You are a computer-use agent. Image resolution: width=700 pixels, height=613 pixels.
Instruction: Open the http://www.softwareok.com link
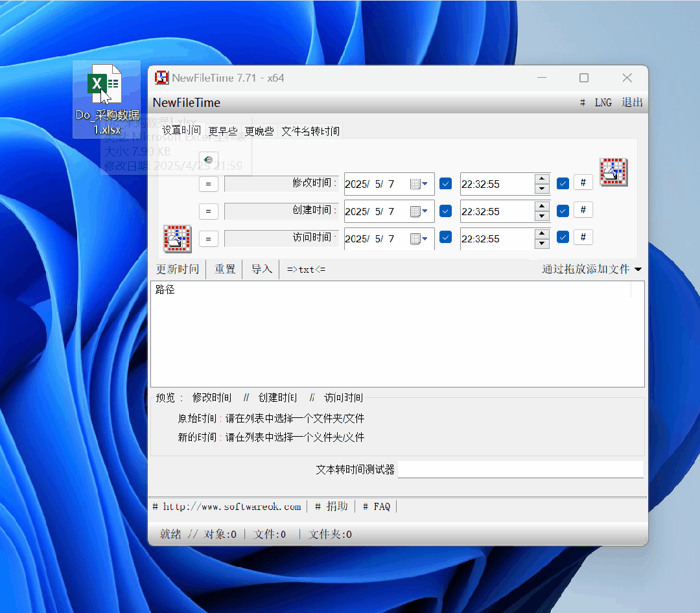coord(231,506)
